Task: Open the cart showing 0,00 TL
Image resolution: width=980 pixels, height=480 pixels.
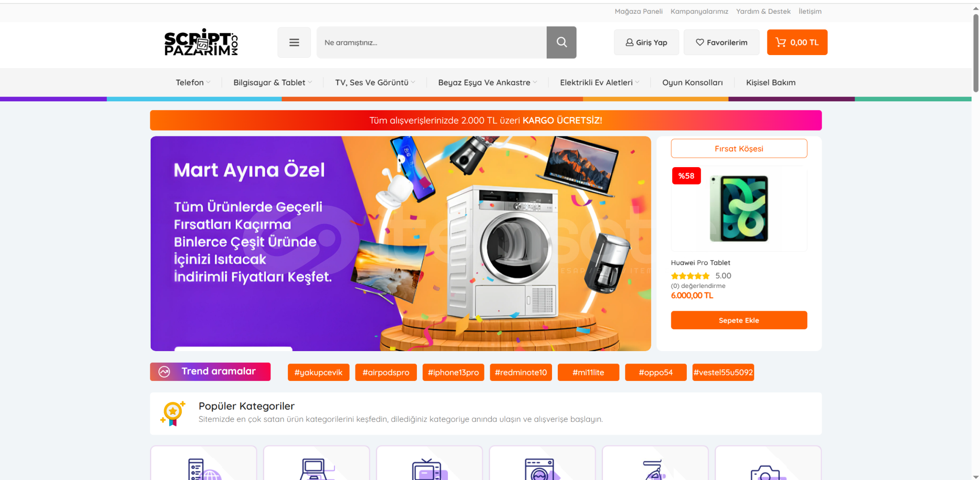Action: (797, 42)
